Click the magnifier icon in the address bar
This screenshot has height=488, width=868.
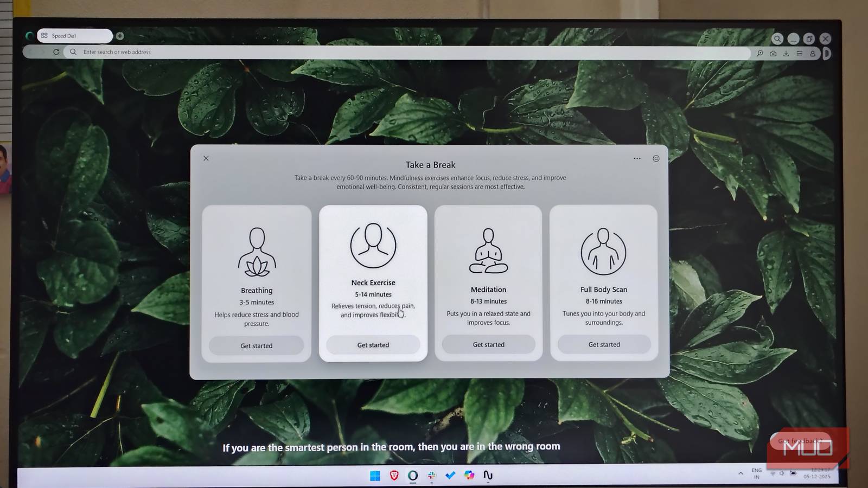(73, 52)
